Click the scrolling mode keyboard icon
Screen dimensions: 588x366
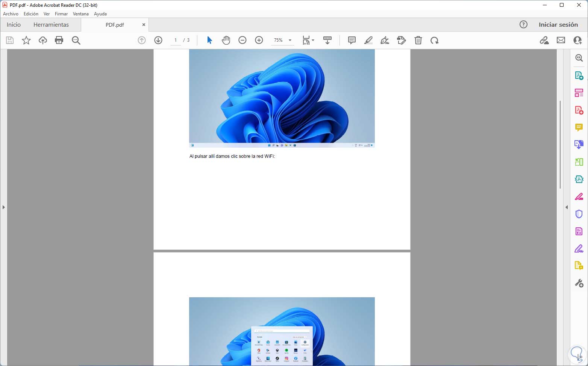click(x=327, y=40)
